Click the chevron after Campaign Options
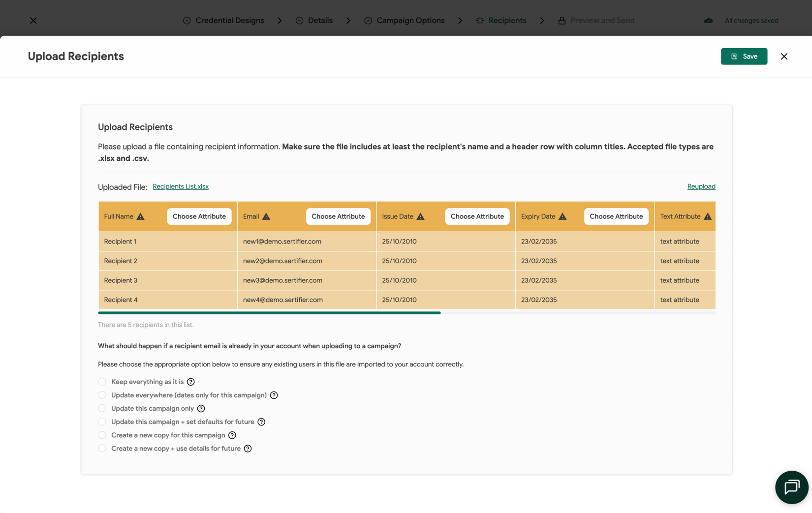812x513 pixels. 460,21
